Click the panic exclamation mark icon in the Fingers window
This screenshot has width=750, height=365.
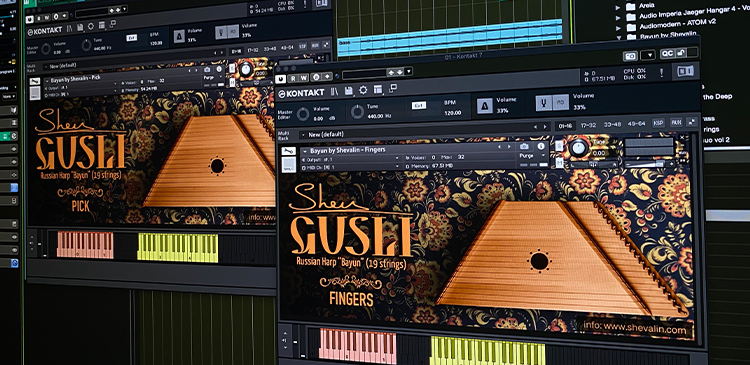662,72
